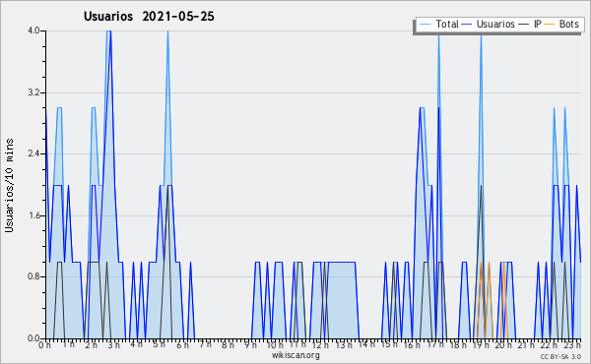
Task: Click the 'wikiscan.org' caption
Action: (x=295, y=355)
